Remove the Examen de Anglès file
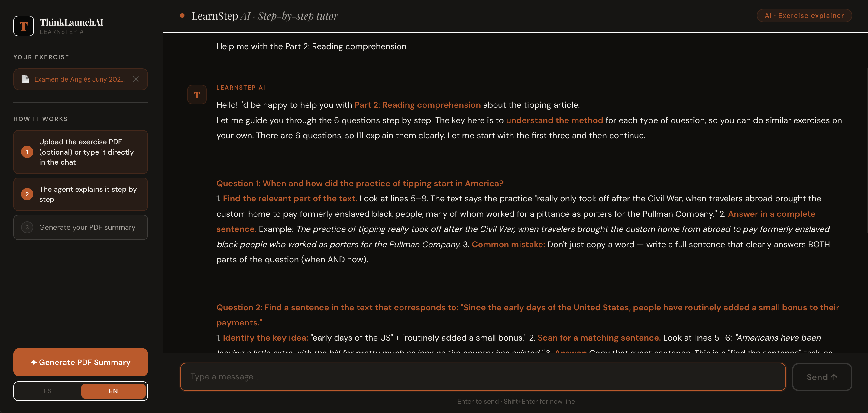The width and height of the screenshot is (868, 413). click(x=136, y=79)
